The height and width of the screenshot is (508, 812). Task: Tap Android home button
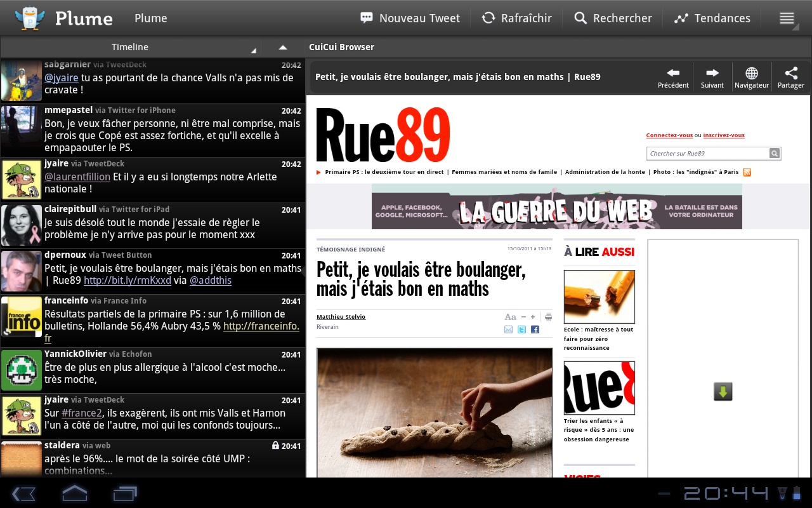pos(75,493)
